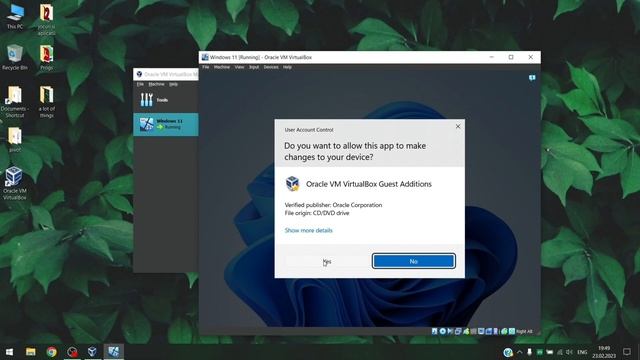640x360 pixels.
Task: Click the notification center icon in the VM window
Action: tap(532, 78)
